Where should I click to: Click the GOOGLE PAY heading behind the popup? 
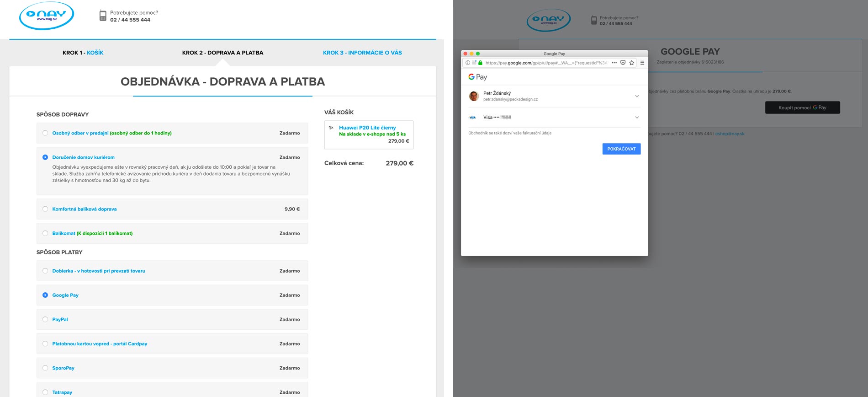(690, 52)
